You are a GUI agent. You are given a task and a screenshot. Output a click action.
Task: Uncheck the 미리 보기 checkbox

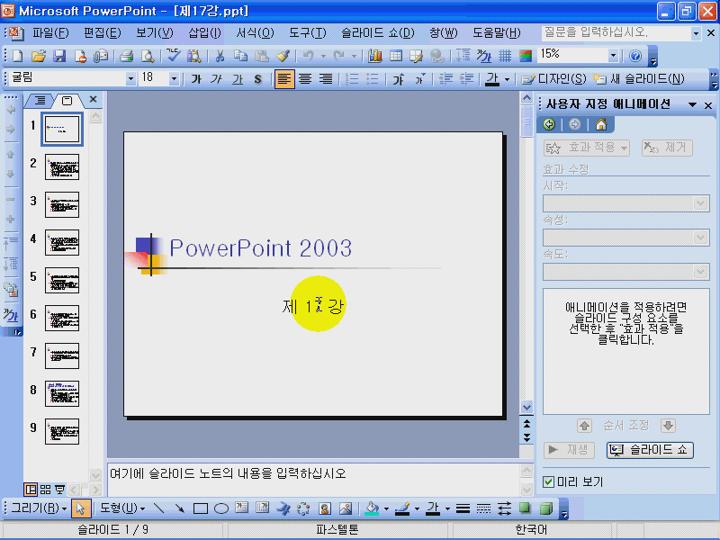[x=548, y=482]
